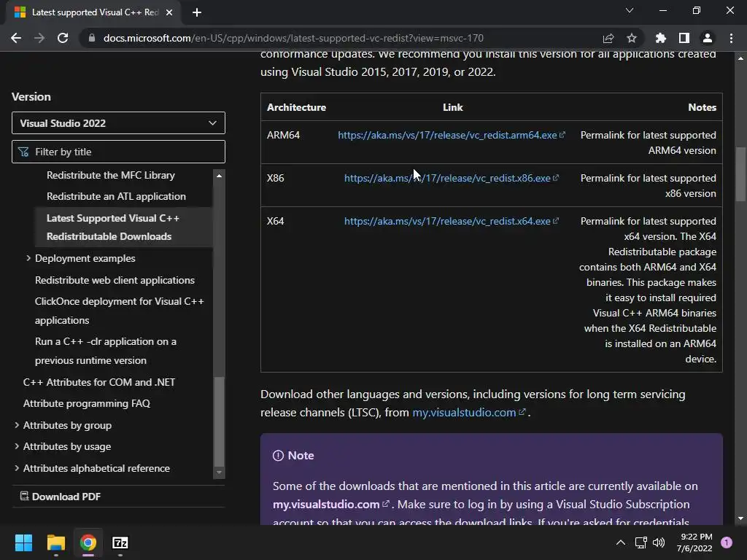
Task: Open Redistribute the MFC Library article
Action: click(111, 175)
